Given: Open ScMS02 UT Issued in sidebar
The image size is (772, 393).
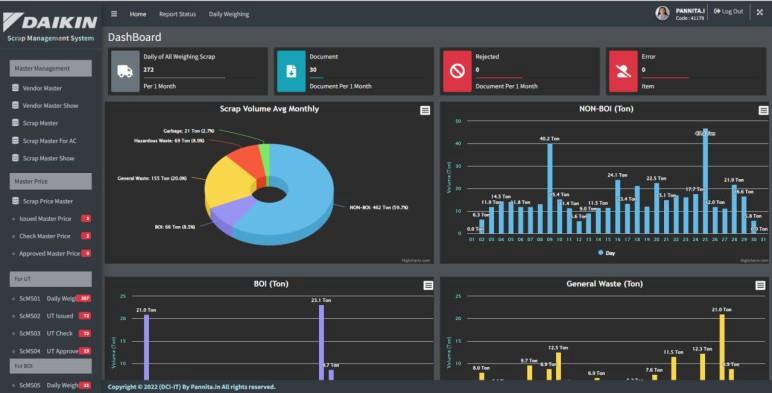Looking at the screenshot, I should pos(46,316).
